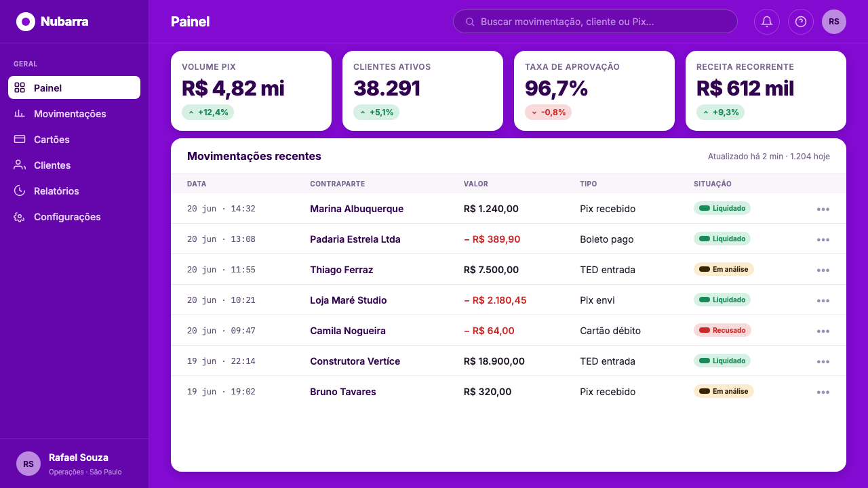Open the Relatórios menu item
The height and width of the screenshot is (488, 868).
[74, 190]
